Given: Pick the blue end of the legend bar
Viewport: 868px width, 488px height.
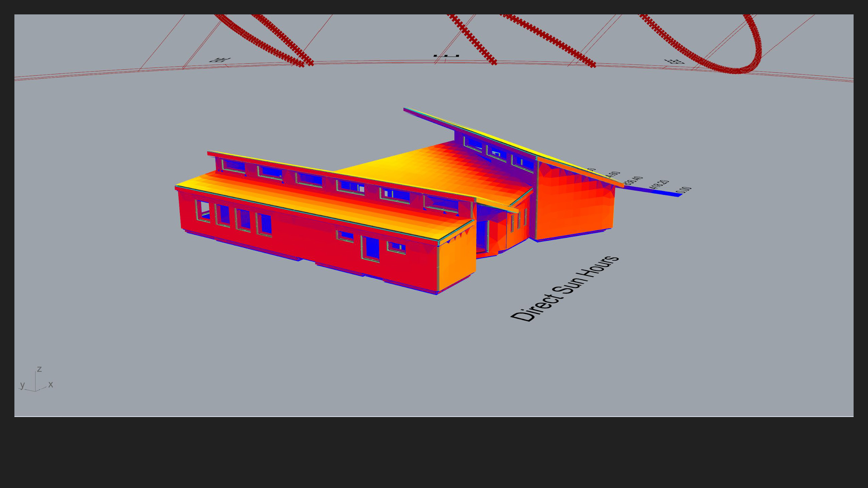Looking at the screenshot, I should pyautogui.click(x=674, y=195).
